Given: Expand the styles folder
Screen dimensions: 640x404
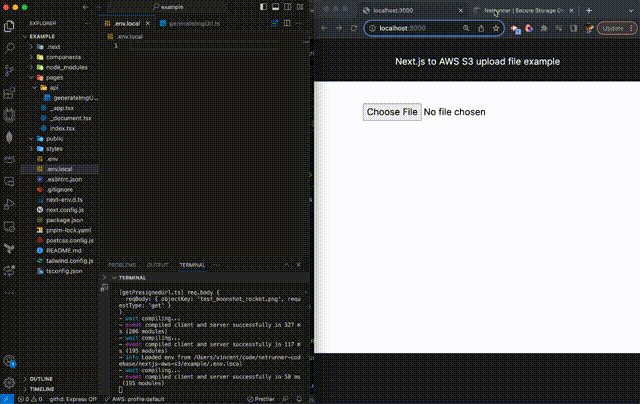Looking at the screenshot, I should click(31, 149).
